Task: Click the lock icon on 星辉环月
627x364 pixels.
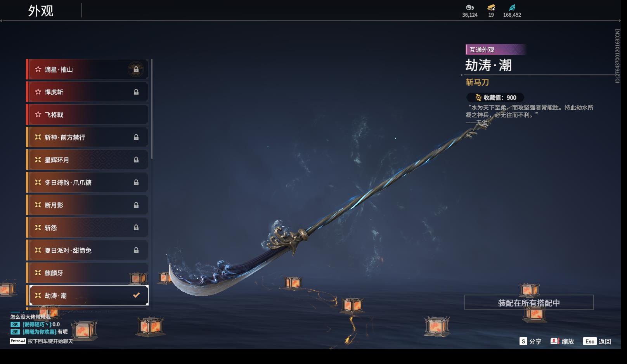Action: tap(136, 160)
